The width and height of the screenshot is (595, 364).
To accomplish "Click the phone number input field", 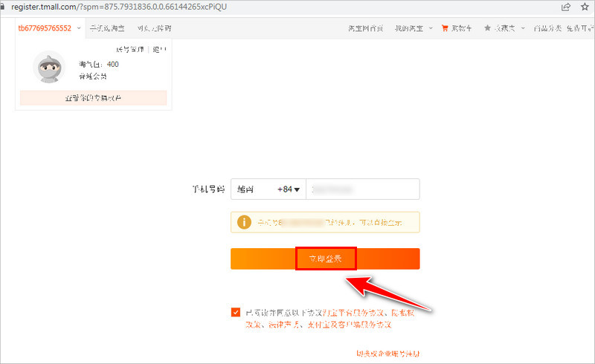I will (363, 190).
